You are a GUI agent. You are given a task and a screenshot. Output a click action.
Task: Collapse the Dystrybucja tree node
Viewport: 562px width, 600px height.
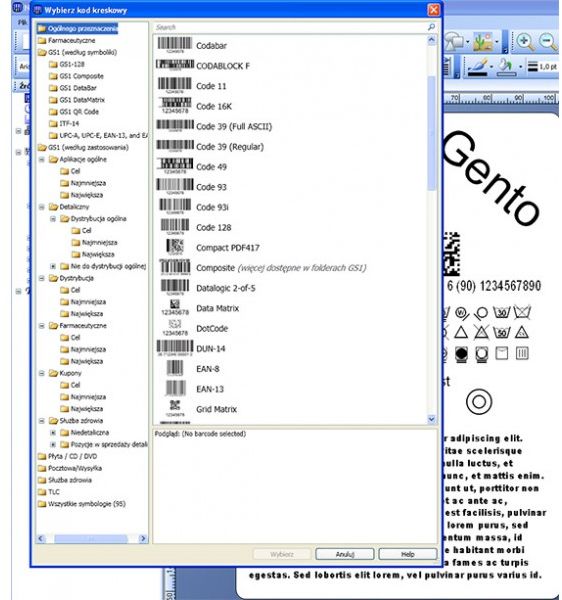pos(42,278)
